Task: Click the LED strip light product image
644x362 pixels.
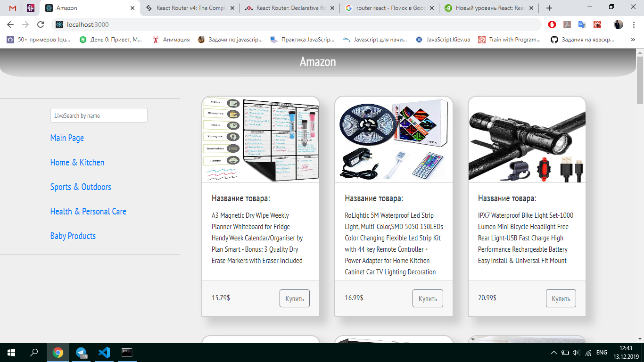Action: coord(394,140)
